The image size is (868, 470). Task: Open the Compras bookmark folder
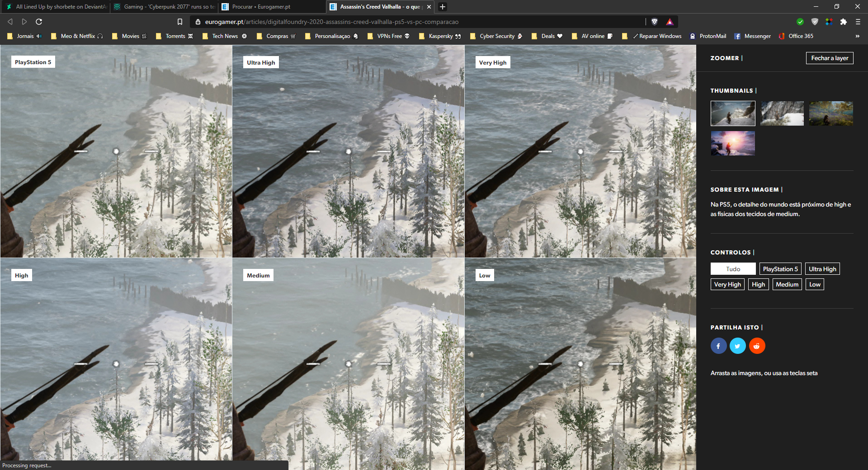click(x=276, y=36)
